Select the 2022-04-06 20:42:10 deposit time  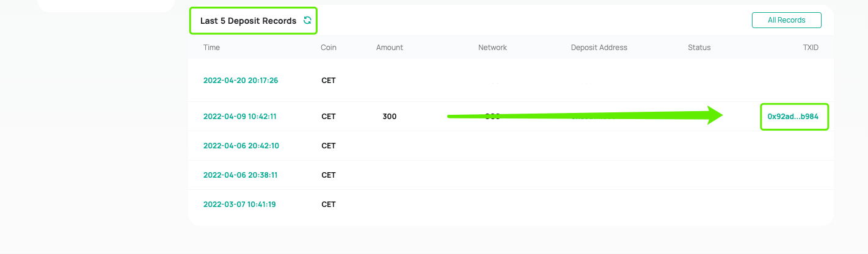(241, 146)
